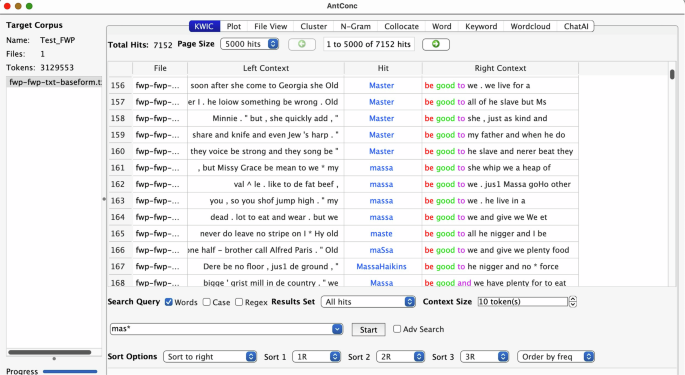Viewport: 685px width, 375px height.
Task: Click right context 'be good to she whip we'
Action: click(x=488, y=168)
